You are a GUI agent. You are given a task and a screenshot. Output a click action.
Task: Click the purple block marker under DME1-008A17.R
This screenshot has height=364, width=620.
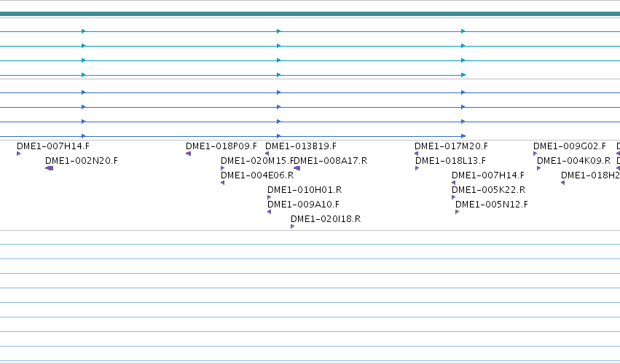coord(297,168)
